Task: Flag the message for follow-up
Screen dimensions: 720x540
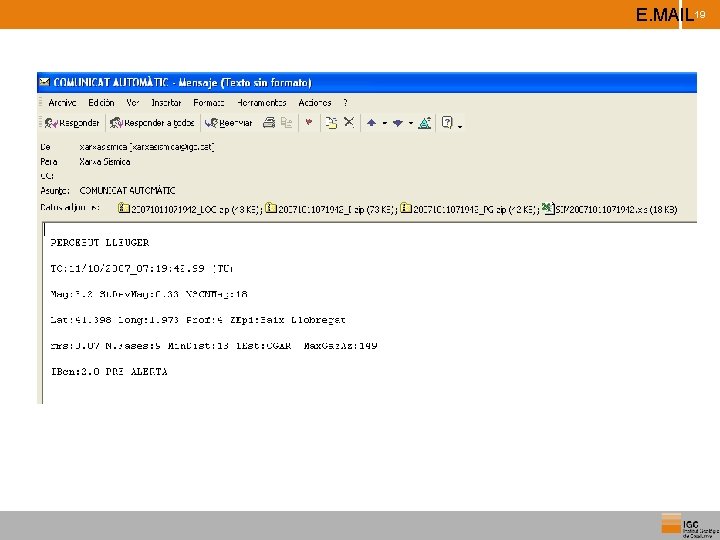Action: coord(309,123)
